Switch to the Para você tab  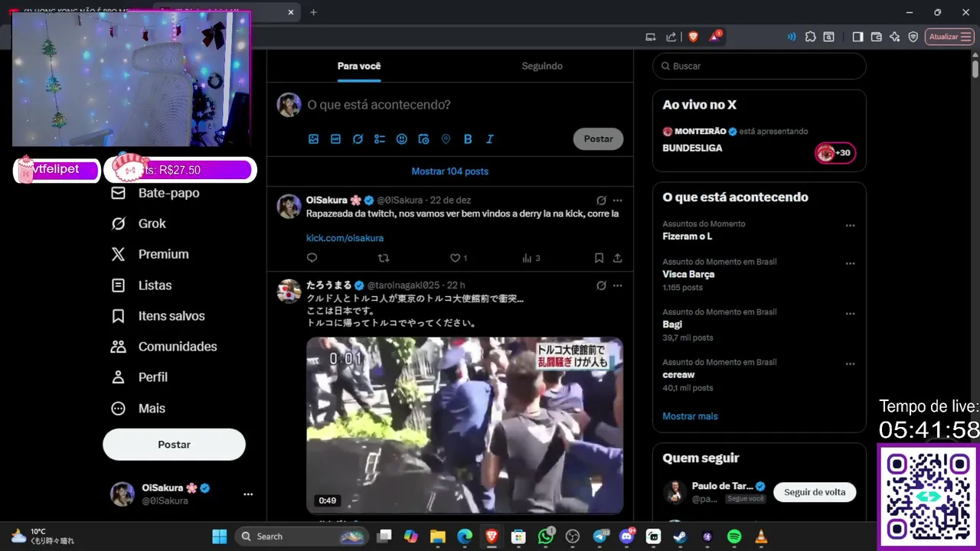pyautogui.click(x=359, y=66)
